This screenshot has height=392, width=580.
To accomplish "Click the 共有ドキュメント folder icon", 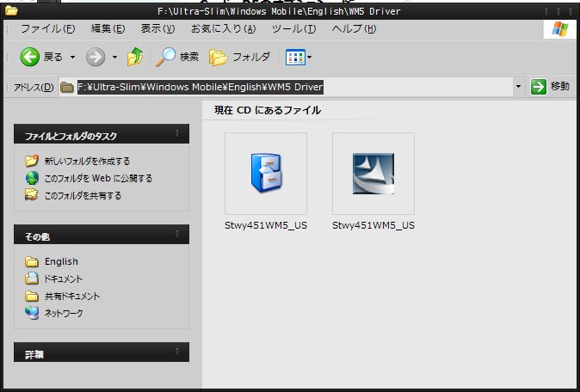I will click(32, 297).
